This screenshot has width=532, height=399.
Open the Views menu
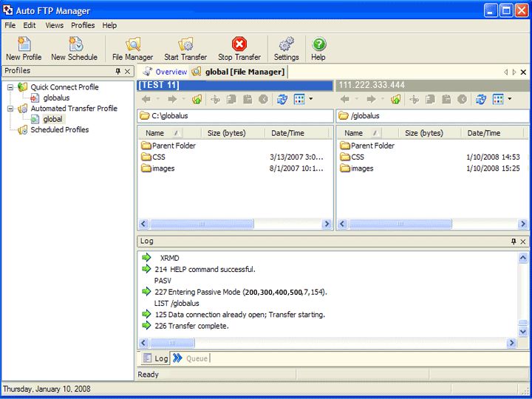pos(54,25)
